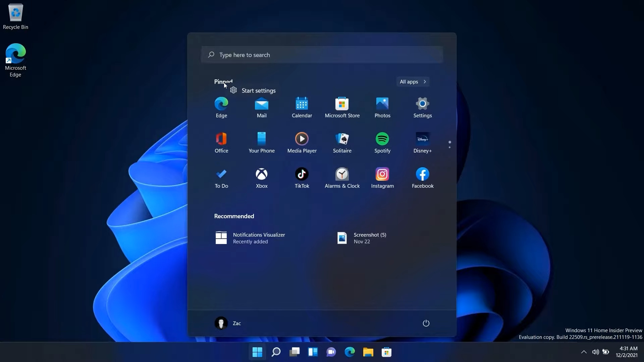Open Alarms & Clock
Viewport: 644px width, 362px height.
342,178
